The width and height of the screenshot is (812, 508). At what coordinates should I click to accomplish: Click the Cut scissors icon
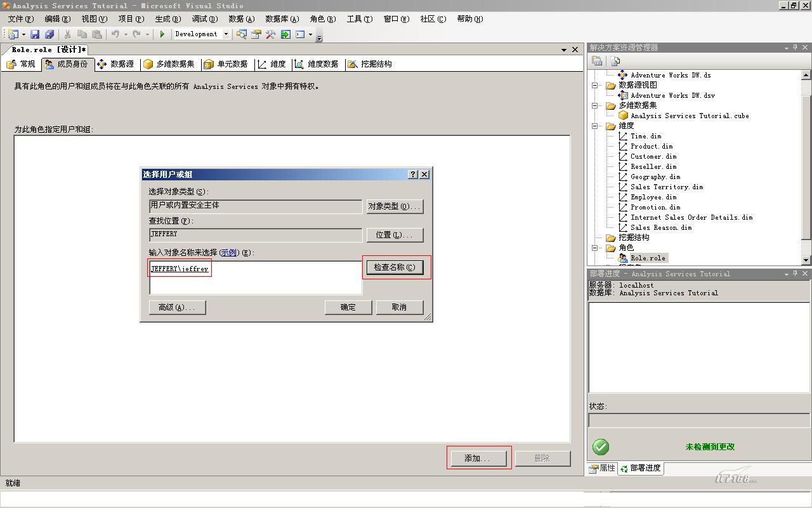point(67,34)
